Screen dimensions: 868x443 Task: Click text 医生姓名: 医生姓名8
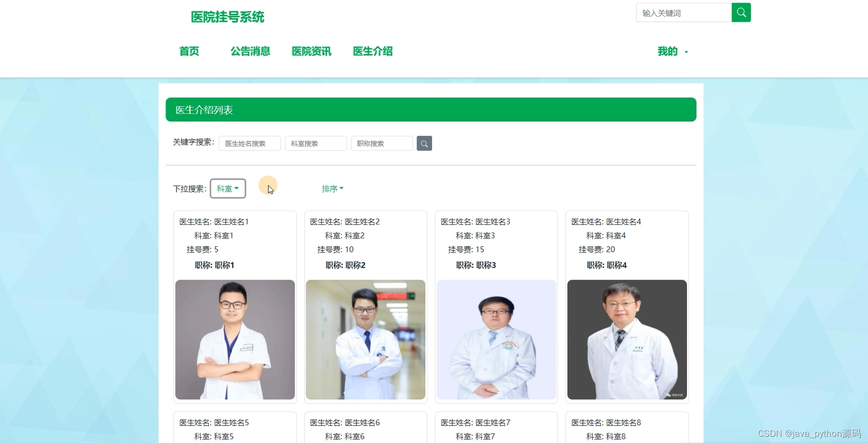pyautogui.click(x=606, y=422)
